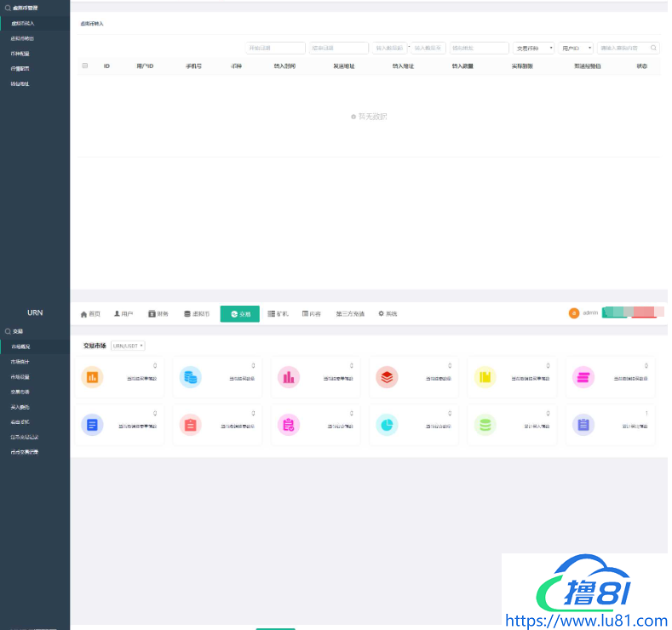Click the search magnifier icon in the filter bar
Viewport: 672px width, 630px height.
click(x=653, y=49)
